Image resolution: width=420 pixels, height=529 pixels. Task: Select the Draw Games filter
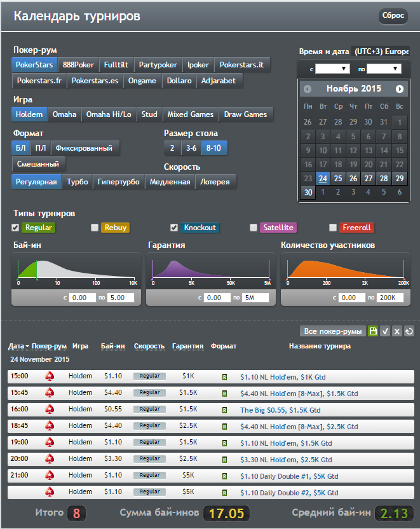(245, 114)
